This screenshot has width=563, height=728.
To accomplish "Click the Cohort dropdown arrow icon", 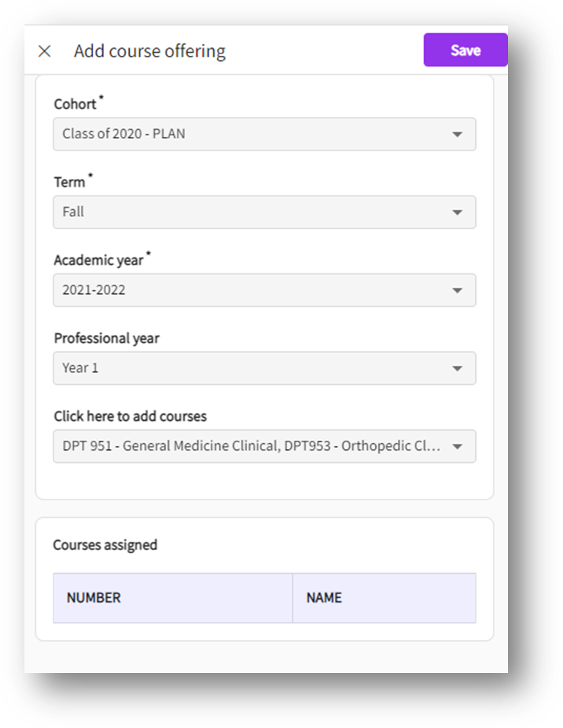I will click(x=457, y=134).
